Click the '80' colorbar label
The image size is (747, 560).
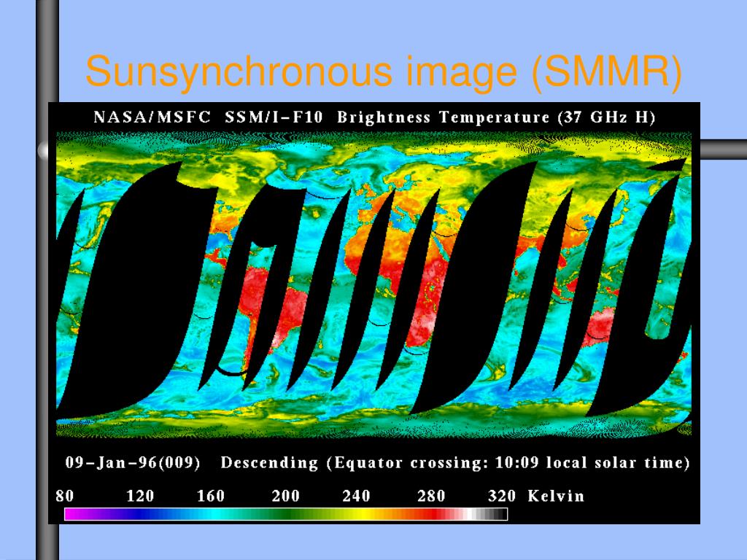pos(65,496)
